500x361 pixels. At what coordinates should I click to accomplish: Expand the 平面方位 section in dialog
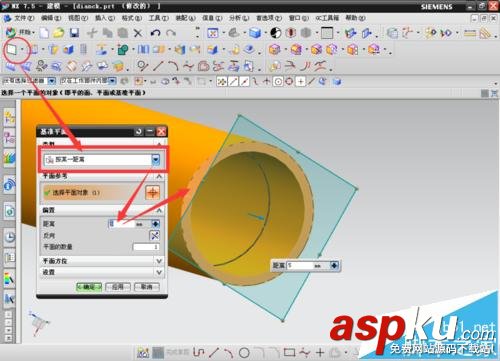(159, 261)
